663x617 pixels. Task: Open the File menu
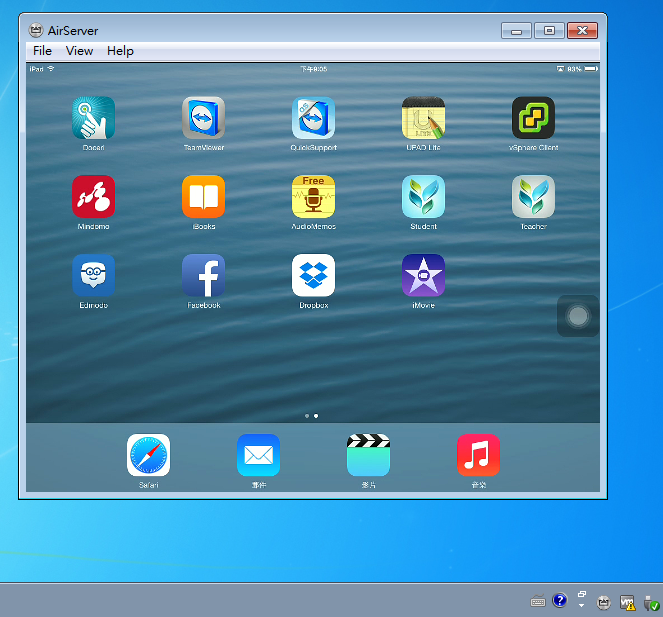point(42,51)
